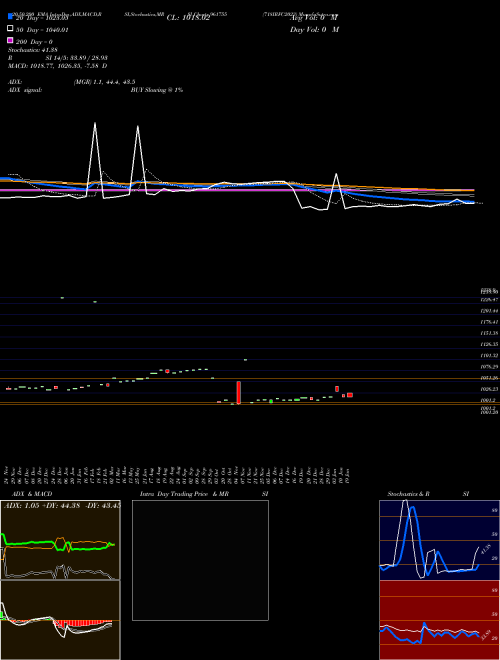Click the ADX indicator chart with green line
The width and height of the screenshot is (500, 660).
click(x=60, y=540)
